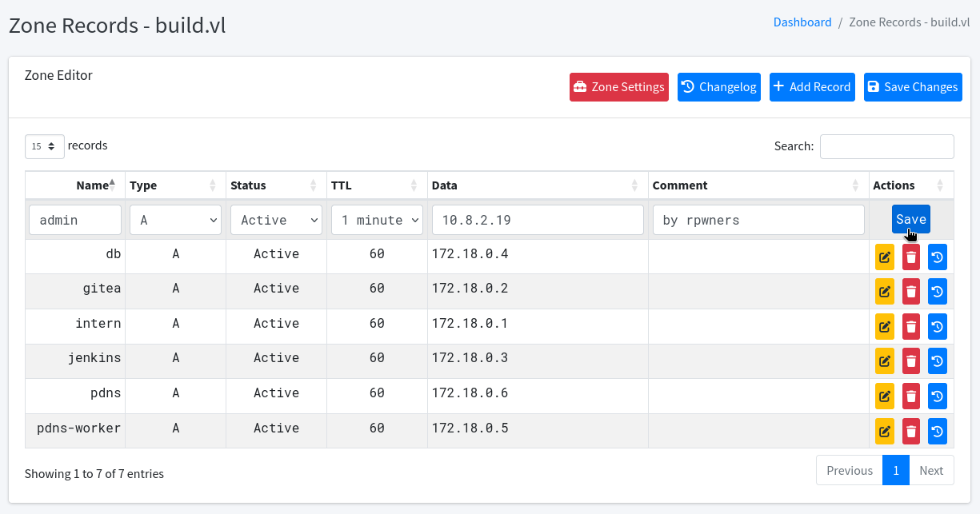Sort table by Data column

point(538,185)
